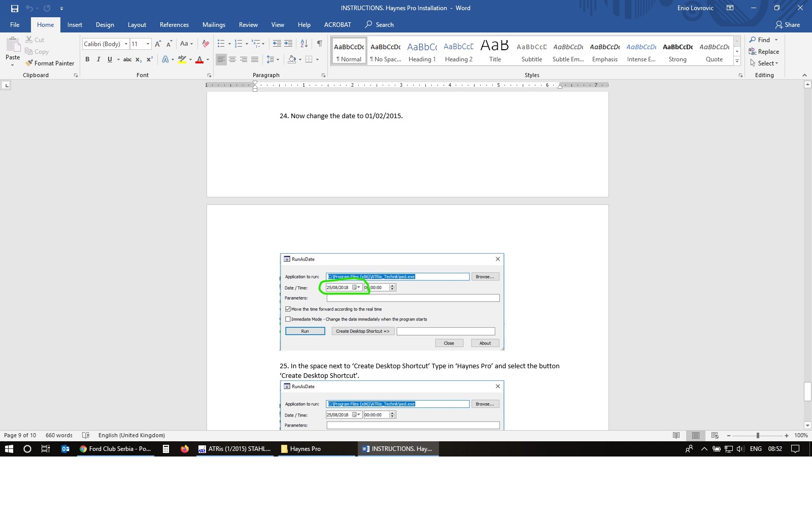Apply the Heading 1 style

tap(422, 51)
